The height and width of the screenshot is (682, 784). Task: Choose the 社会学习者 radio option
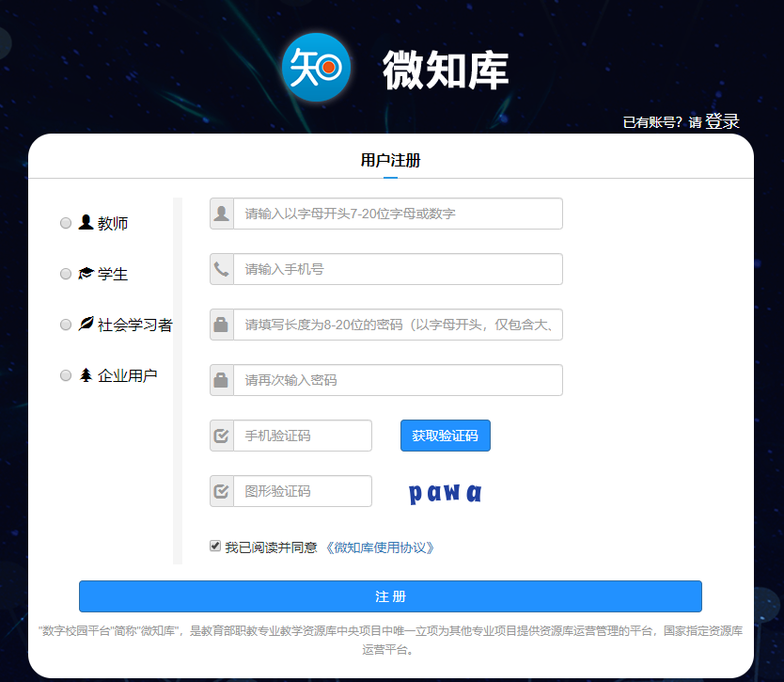tap(66, 325)
